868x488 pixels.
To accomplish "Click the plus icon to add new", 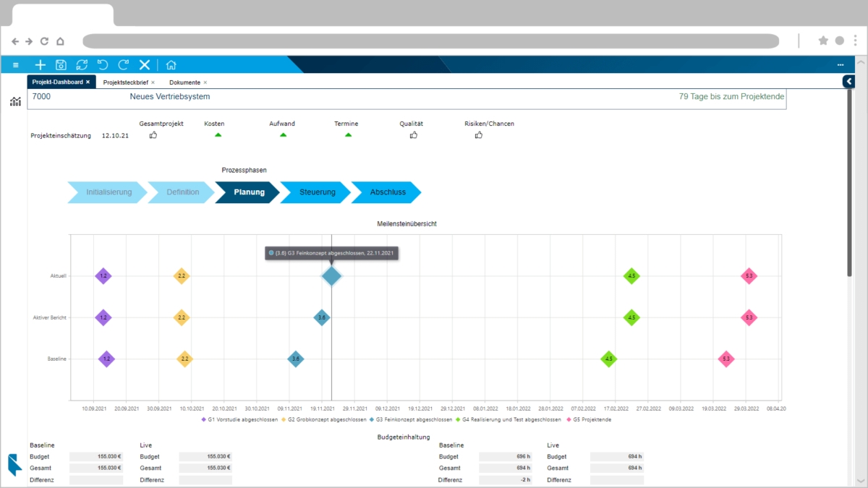I will point(41,64).
